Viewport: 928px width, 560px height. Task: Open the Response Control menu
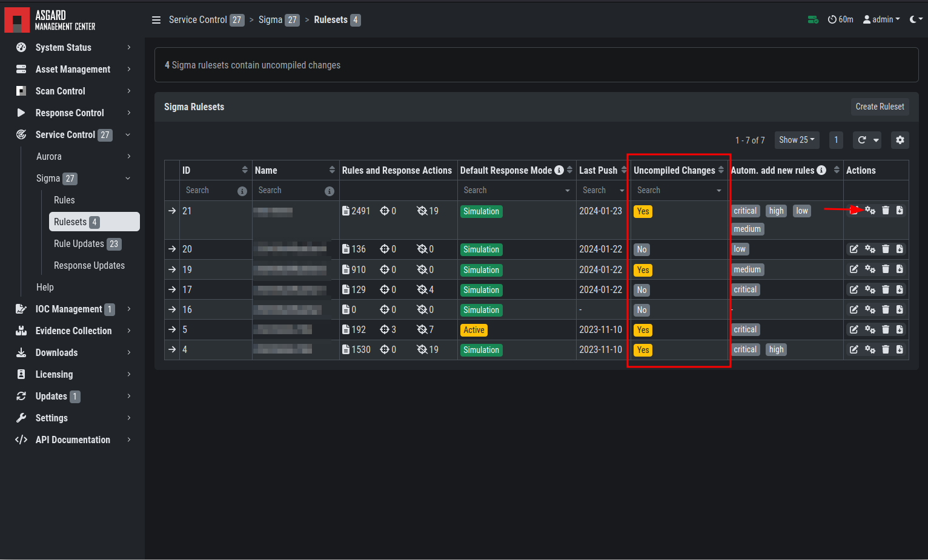pos(73,113)
